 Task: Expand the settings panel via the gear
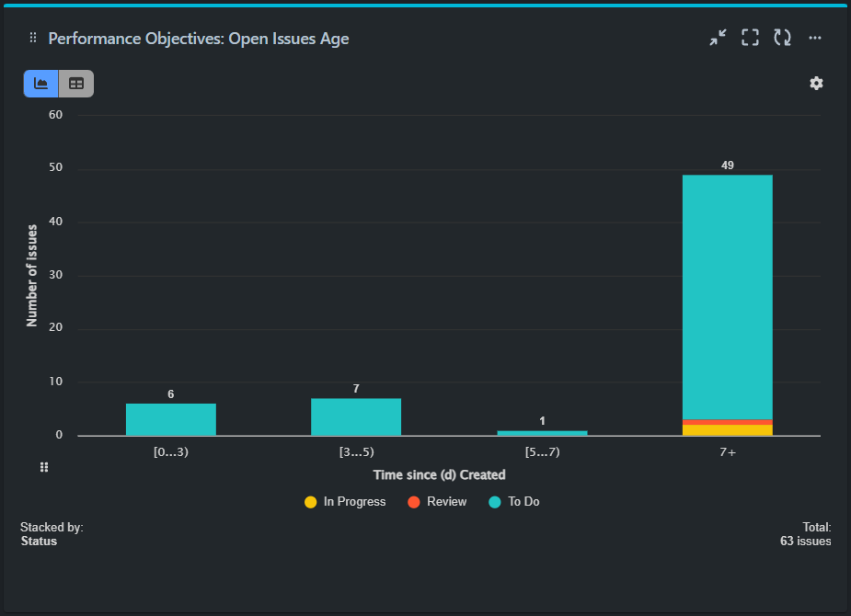(x=816, y=83)
